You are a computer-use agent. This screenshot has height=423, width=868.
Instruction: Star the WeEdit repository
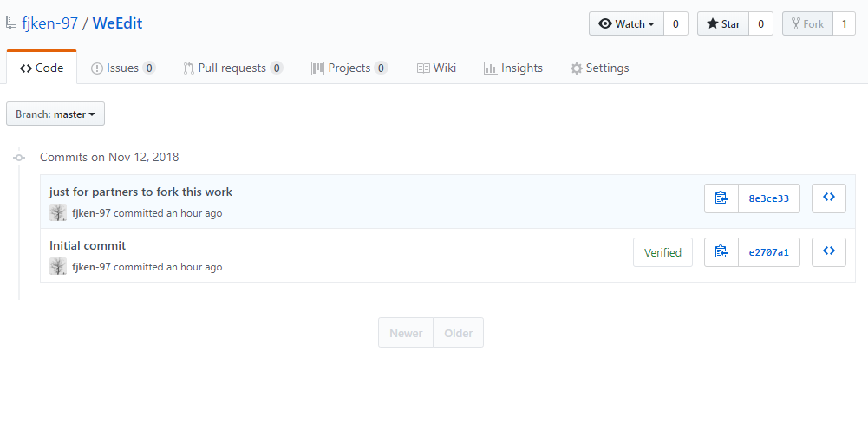tap(723, 23)
